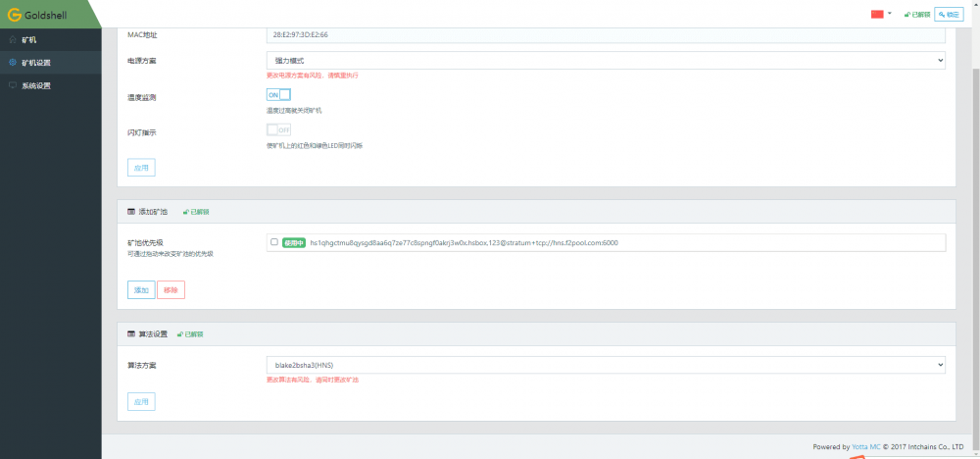Expand the 算法方案 blake2bsha3(HNS) dropdown
The image size is (980, 459).
click(x=606, y=365)
